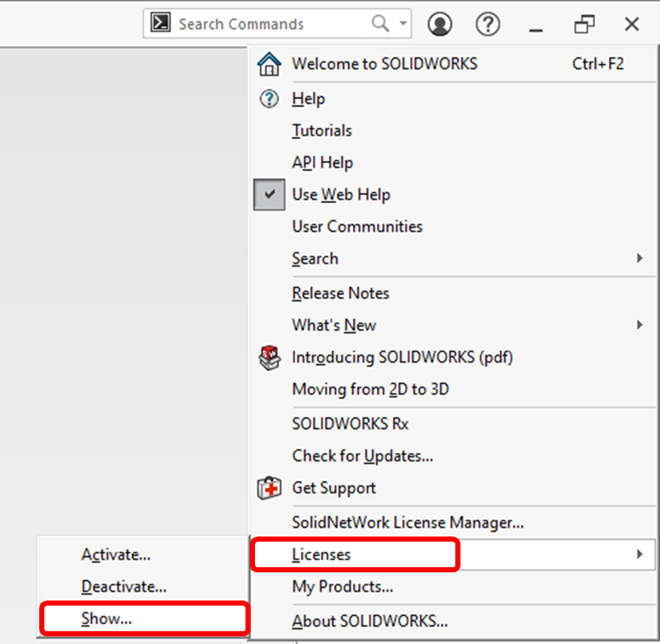Screen dimensions: 660x644
Task: Open the Release Notes entry
Action: (x=340, y=293)
